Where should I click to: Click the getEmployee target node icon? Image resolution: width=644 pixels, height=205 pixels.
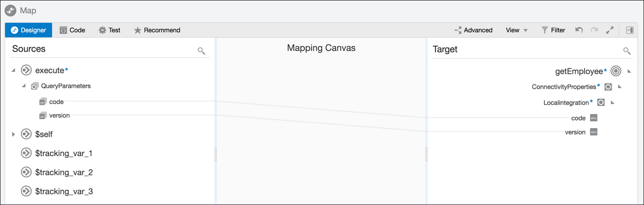pyautogui.click(x=615, y=71)
